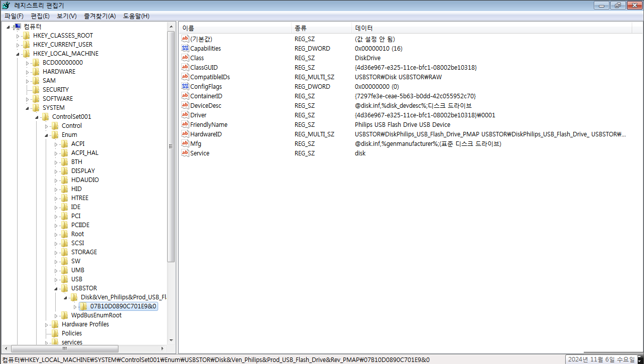
Task: Click the date in the system clock
Action: point(601,359)
